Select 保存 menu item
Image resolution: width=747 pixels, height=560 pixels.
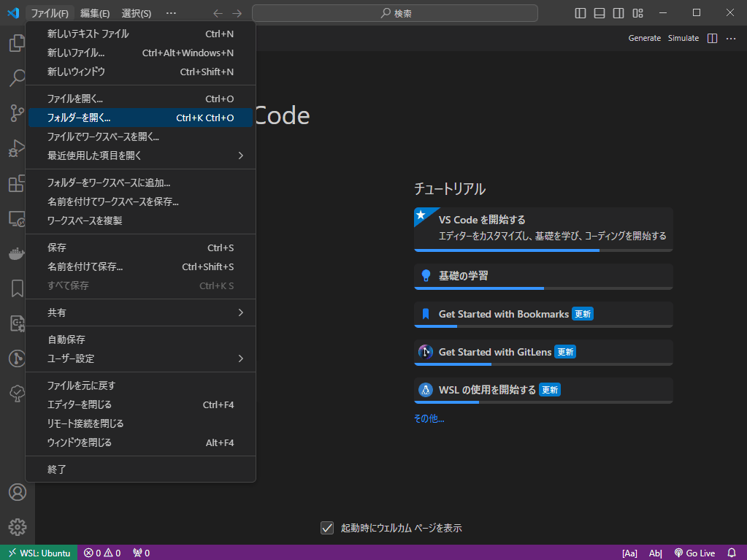pyautogui.click(x=140, y=248)
